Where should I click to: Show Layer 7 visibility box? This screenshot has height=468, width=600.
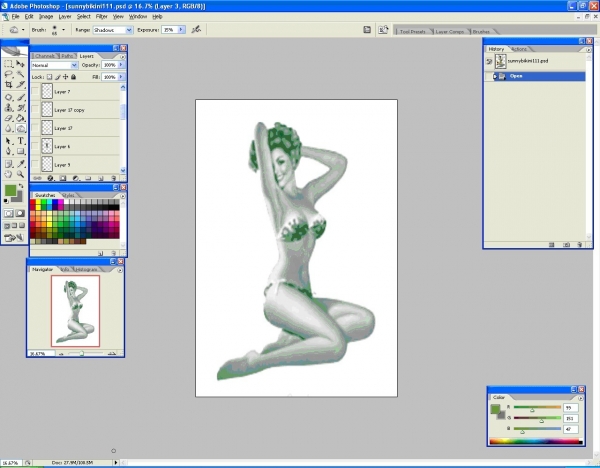pyautogui.click(x=35, y=92)
